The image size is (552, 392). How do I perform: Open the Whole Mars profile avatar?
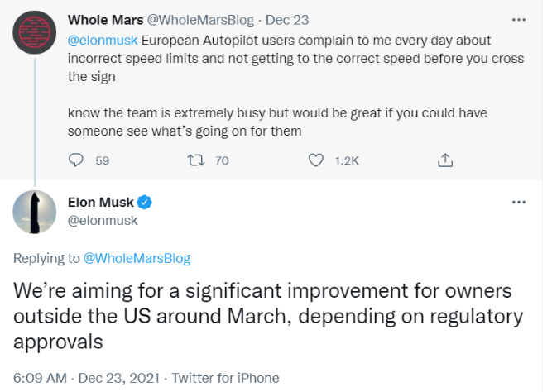[x=35, y=32]
